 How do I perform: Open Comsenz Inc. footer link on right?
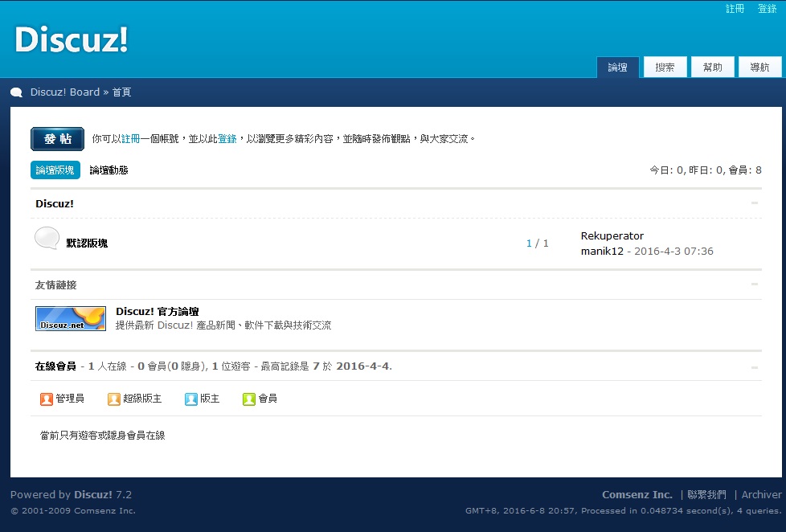(x=637, y=494)
